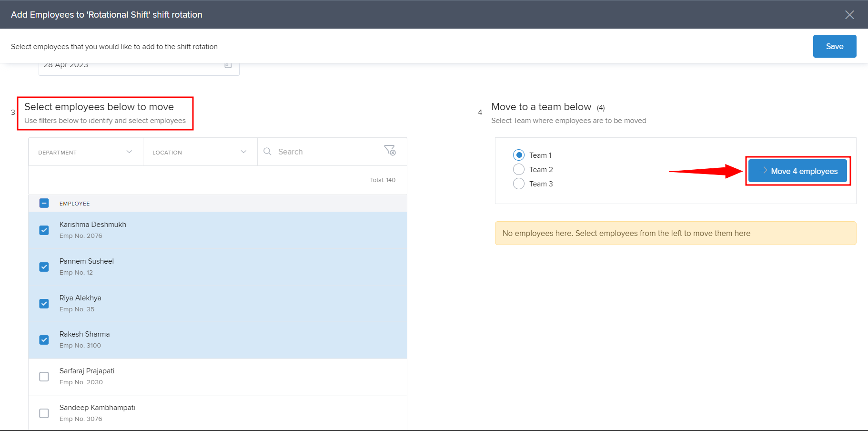Open the 28 Apr 2023 date field

129,68
